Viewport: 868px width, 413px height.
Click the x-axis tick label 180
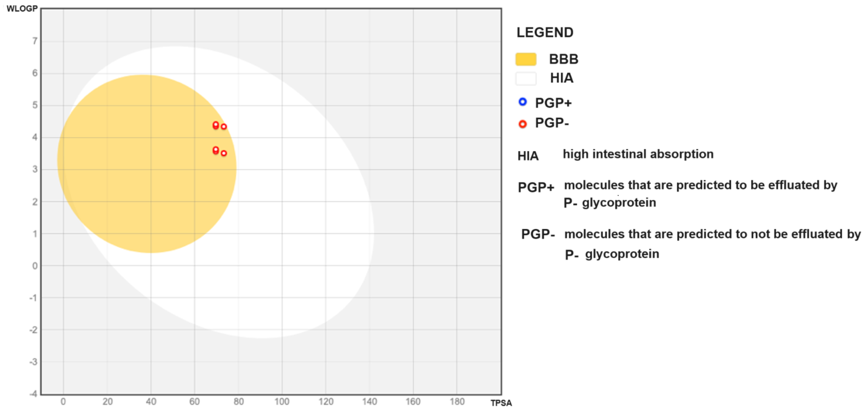pyautogui.click(x=457, y=402)
